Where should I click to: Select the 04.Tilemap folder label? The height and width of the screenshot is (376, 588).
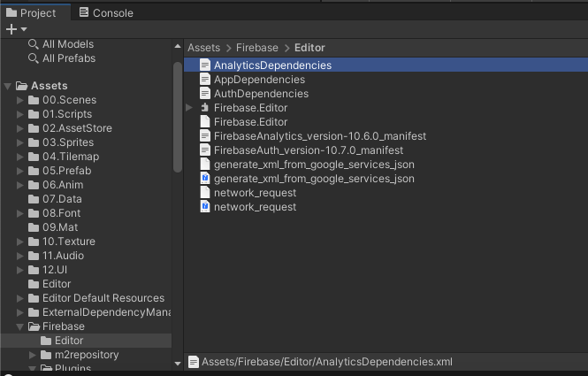pyautogui.click(x=71, y=157)
